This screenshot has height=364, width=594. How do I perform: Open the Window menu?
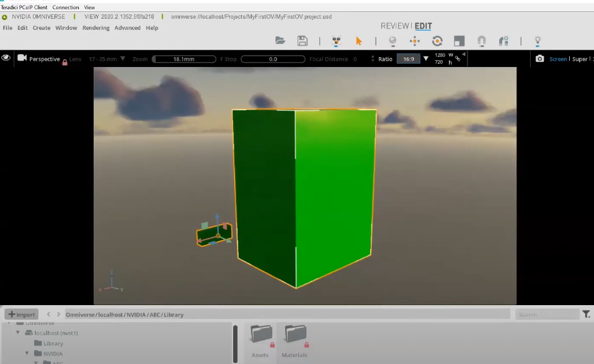tap(66, 28)
